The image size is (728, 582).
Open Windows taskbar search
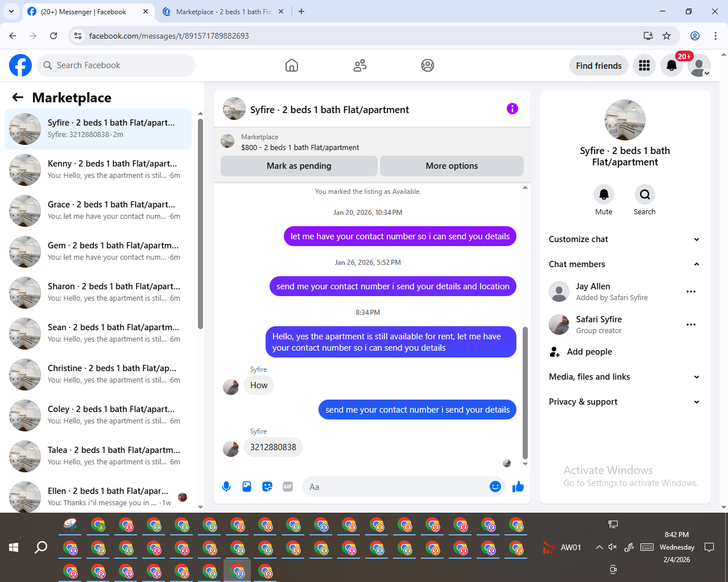click(x=41, y=547)
